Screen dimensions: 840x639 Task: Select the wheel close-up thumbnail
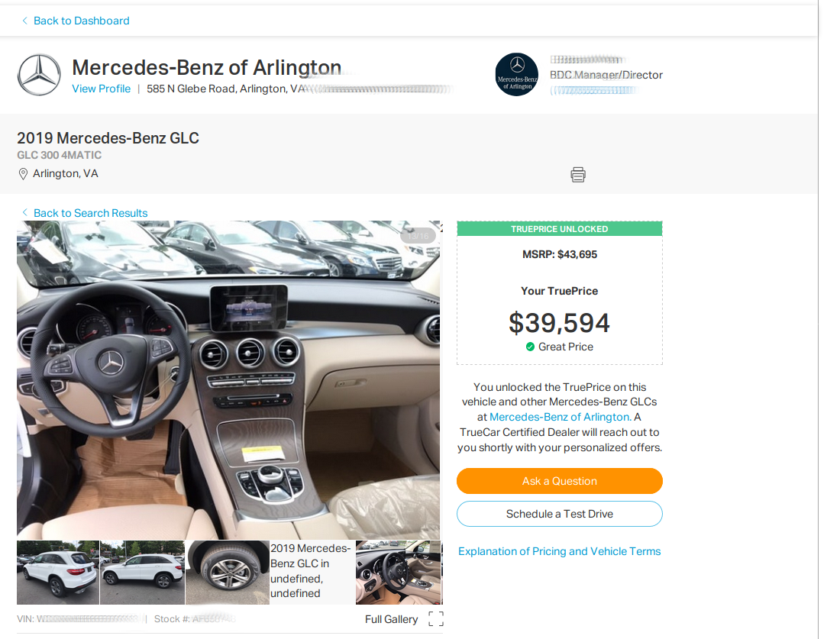(227, 572)
